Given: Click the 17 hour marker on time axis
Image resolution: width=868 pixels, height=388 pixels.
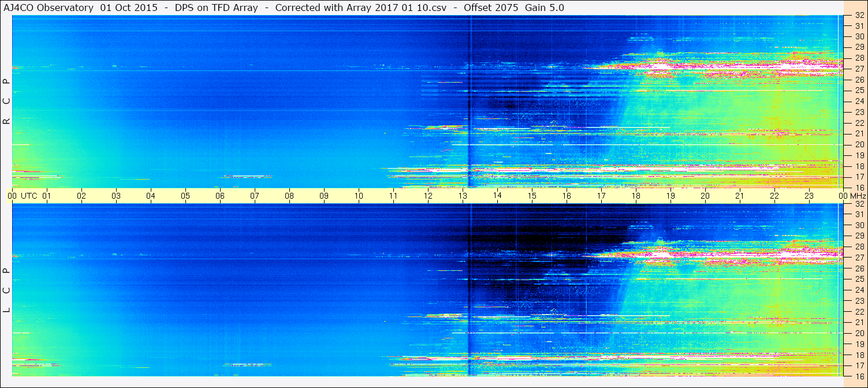Looking at the screenshot, I should click(x=601, y=196).
